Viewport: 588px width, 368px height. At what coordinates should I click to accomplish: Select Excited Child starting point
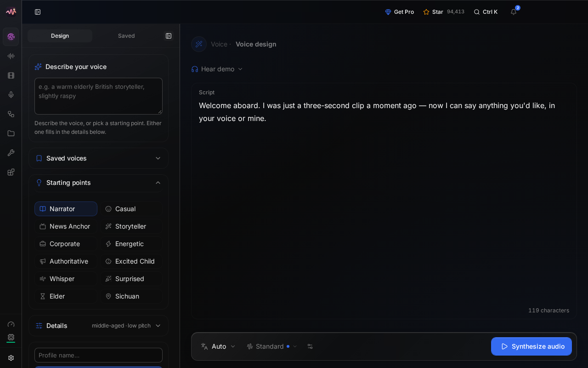click(x=131, y=261)
